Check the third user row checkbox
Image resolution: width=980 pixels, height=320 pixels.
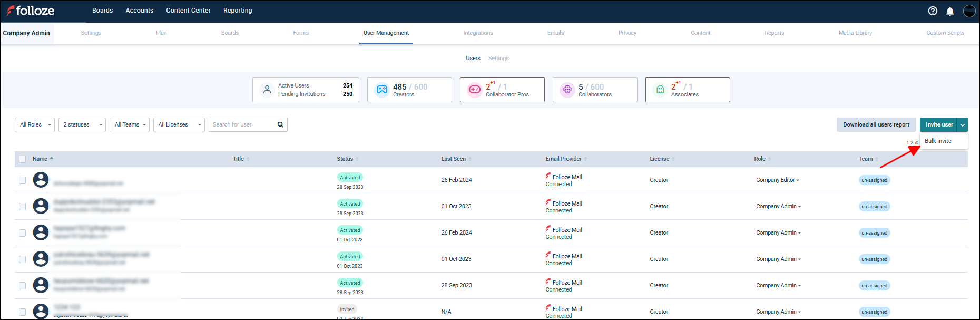click(22, 233)
